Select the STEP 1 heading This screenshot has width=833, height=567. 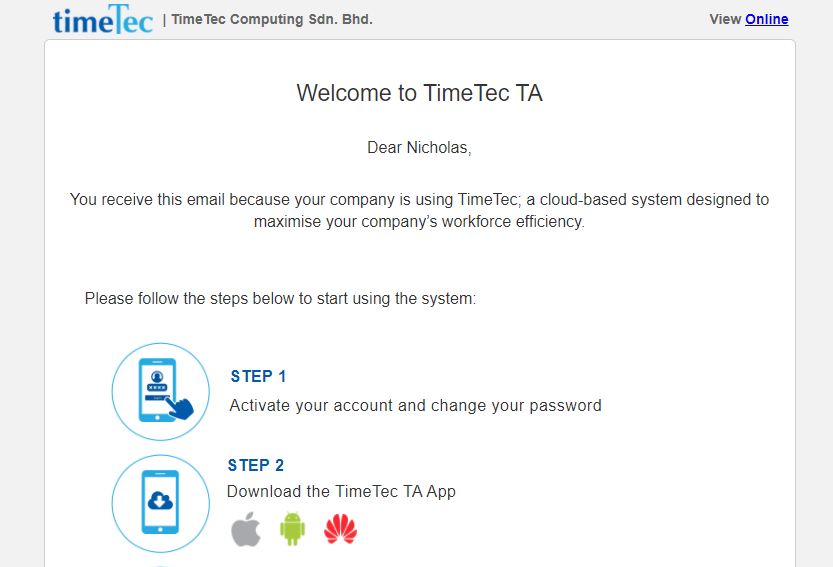[258, 376]
